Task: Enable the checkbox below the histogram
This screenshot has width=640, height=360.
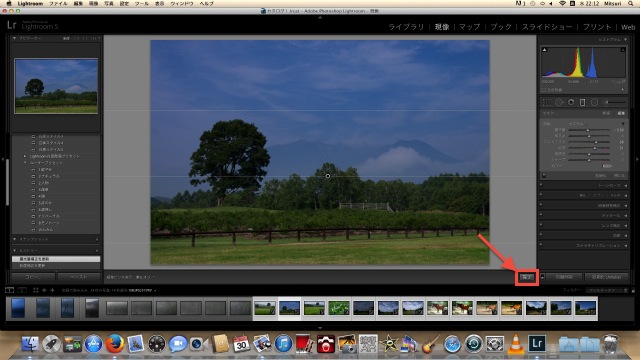Action: 544,90
